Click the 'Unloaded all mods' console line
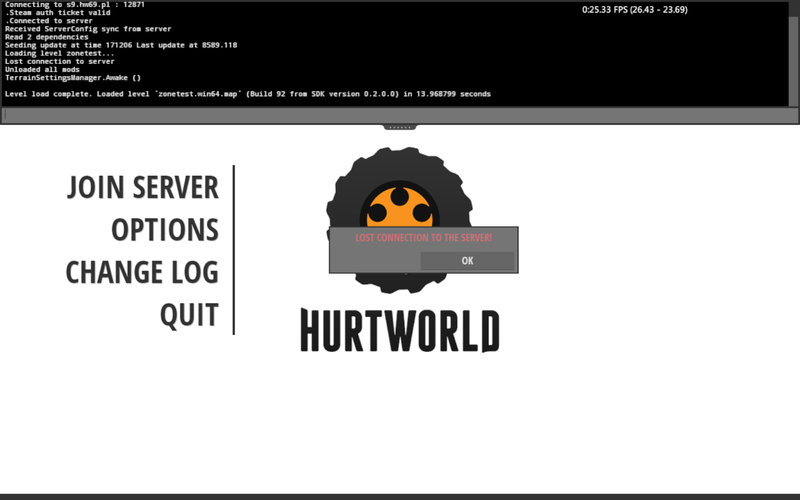This screenshot has height=500, width=800. point(42,69)
